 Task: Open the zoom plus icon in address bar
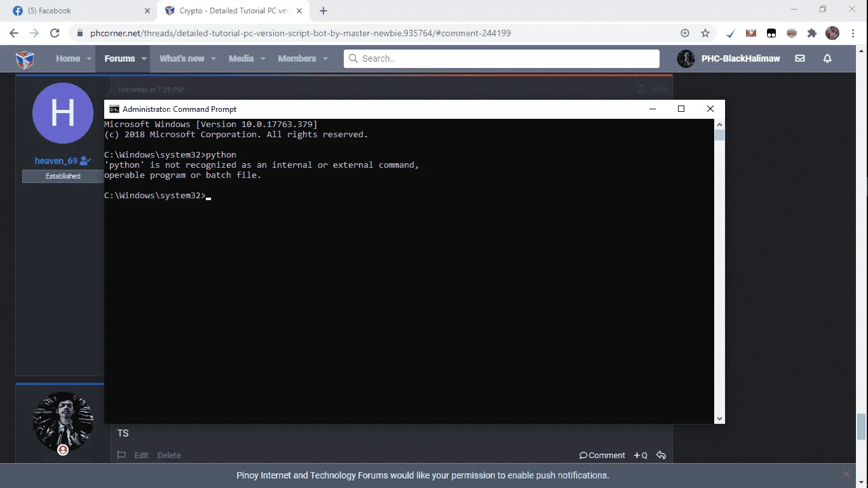[685, 33]
